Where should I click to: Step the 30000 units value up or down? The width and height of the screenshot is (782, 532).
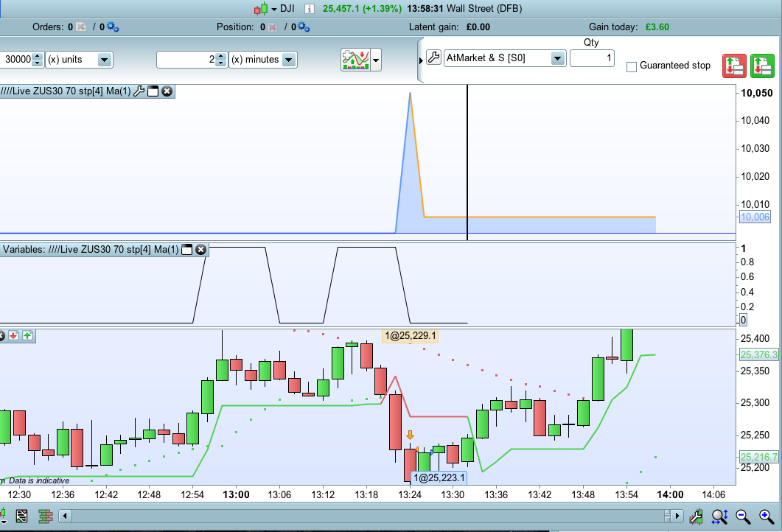coord(38,60)
